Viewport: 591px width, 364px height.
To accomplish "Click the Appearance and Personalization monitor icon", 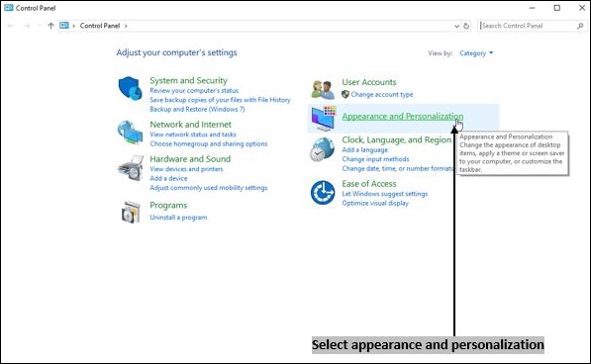I will [324, 119].
